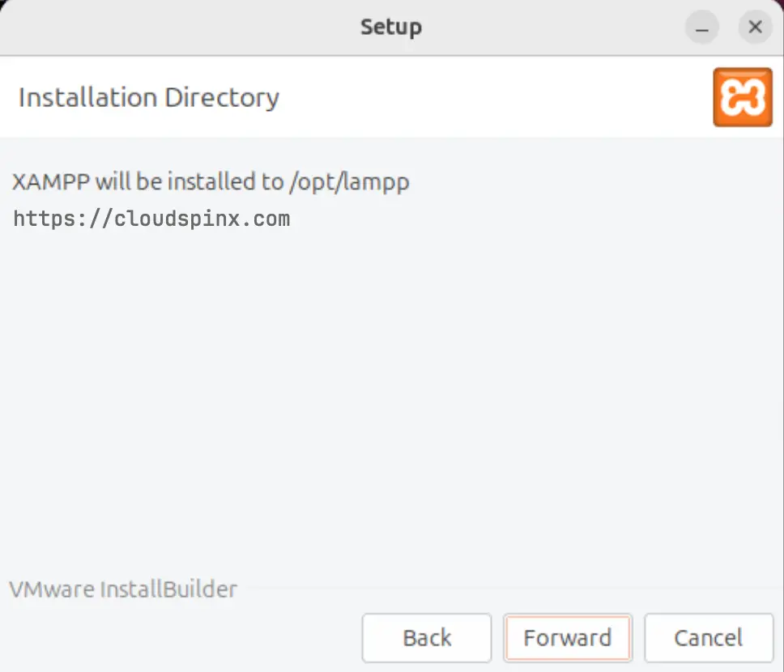The image size is (784, 672).
Task: Visit the CloudSpinx website link
Action: point(151,218)
